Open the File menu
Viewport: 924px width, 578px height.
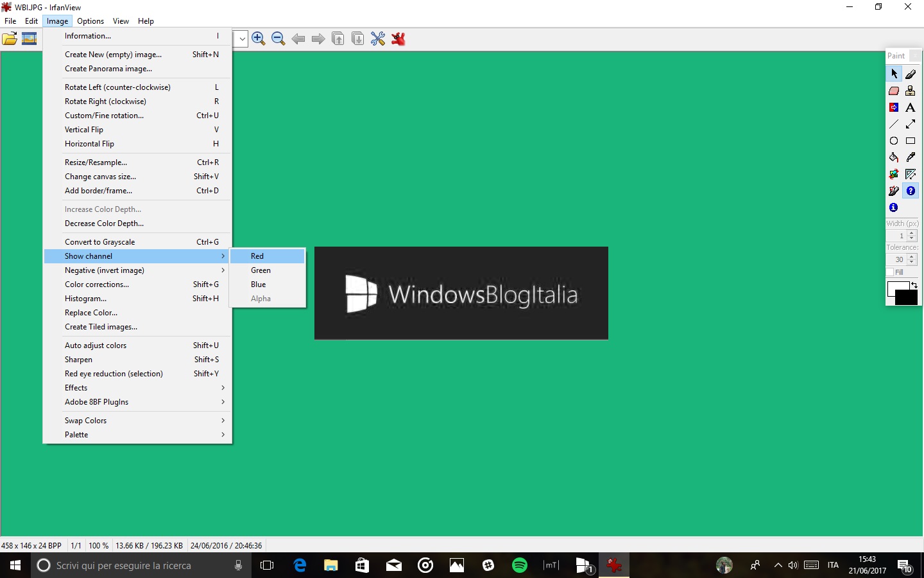(x=10, y=21)
